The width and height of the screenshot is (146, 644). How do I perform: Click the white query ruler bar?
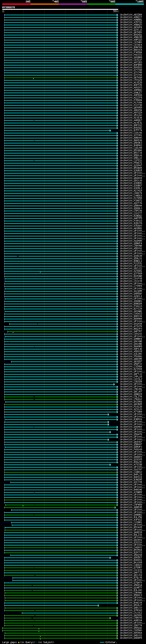pos(60,10)
